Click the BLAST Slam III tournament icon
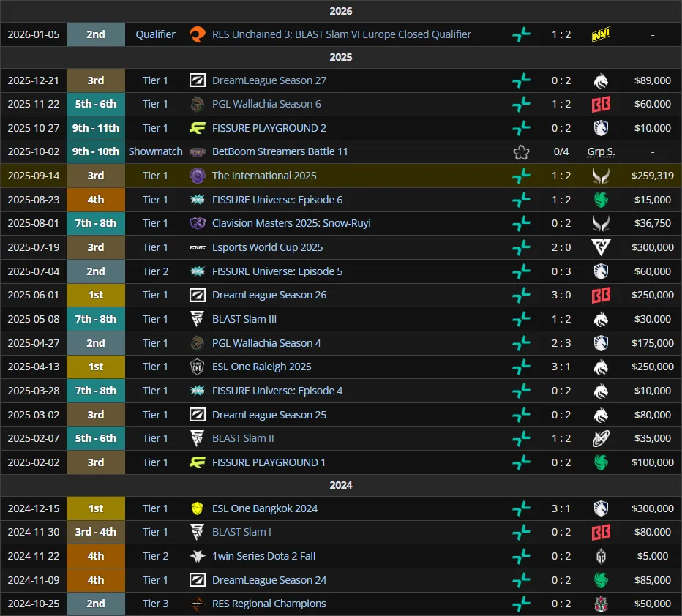Viewport: 682px width, 616px height. 198,319
